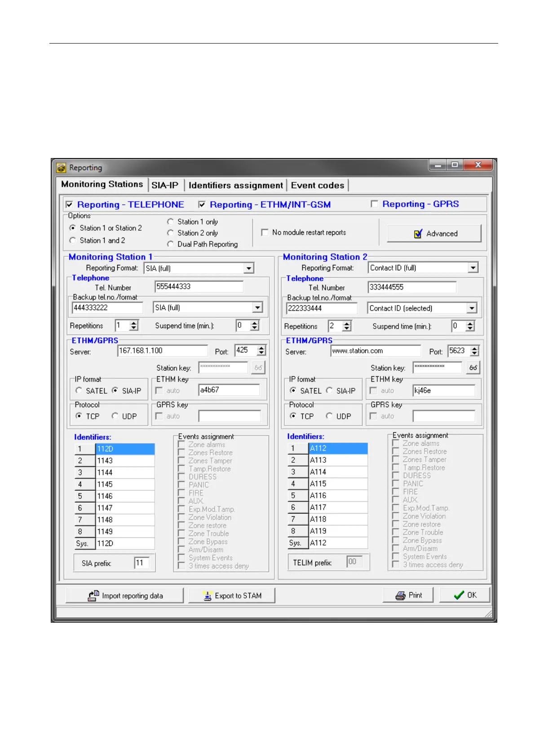Switch to the SIA-IP tab

click(165, 185)
